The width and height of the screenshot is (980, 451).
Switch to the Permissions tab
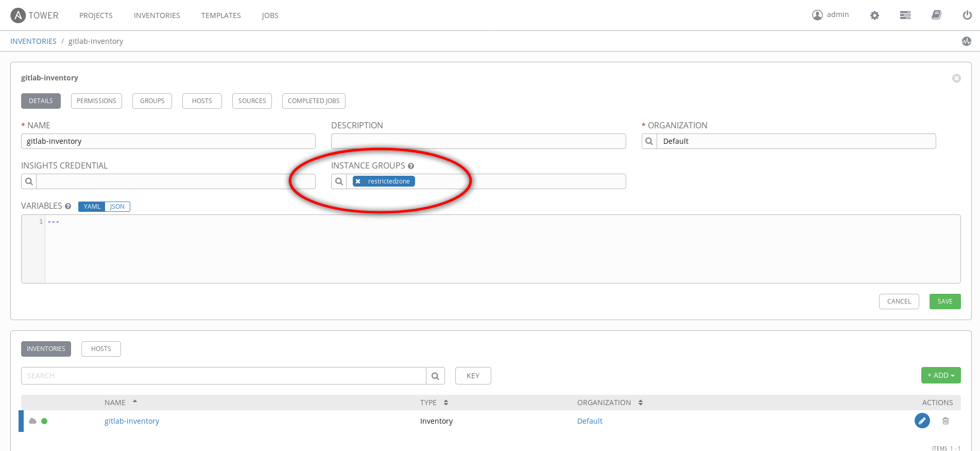click(x=96, y=101)
